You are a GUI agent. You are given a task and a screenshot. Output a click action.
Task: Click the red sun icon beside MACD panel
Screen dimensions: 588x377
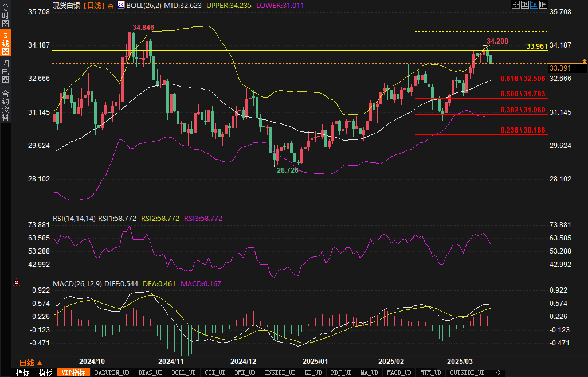click(17, 283)
